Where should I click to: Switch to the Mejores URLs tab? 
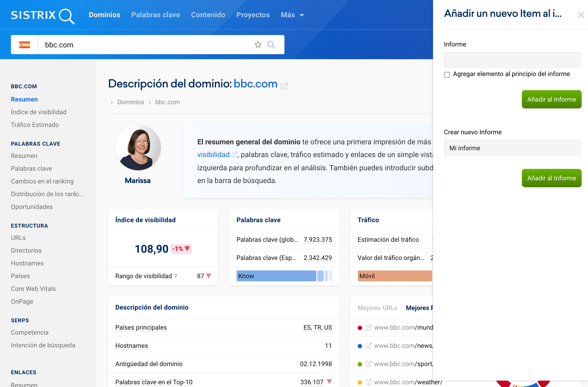377,308
